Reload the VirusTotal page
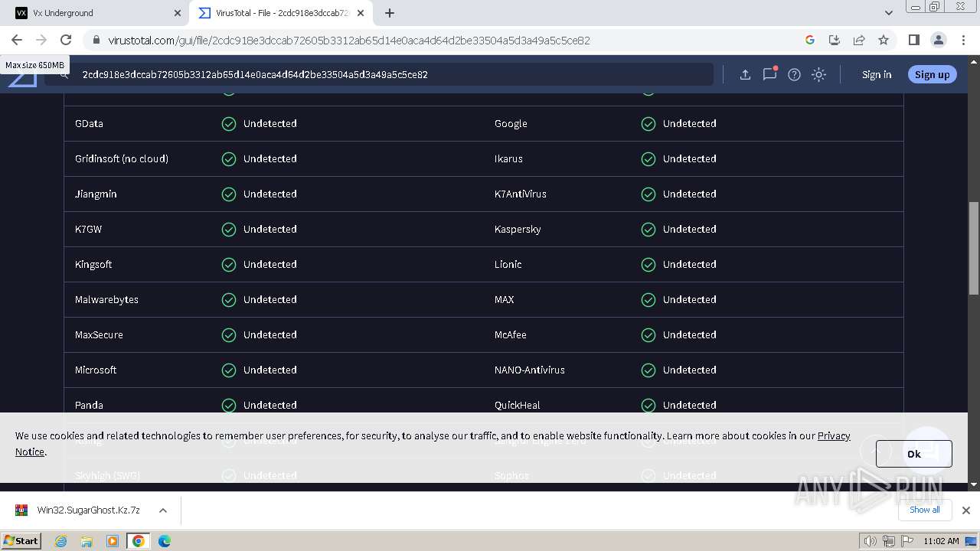 tap(66, 40)
